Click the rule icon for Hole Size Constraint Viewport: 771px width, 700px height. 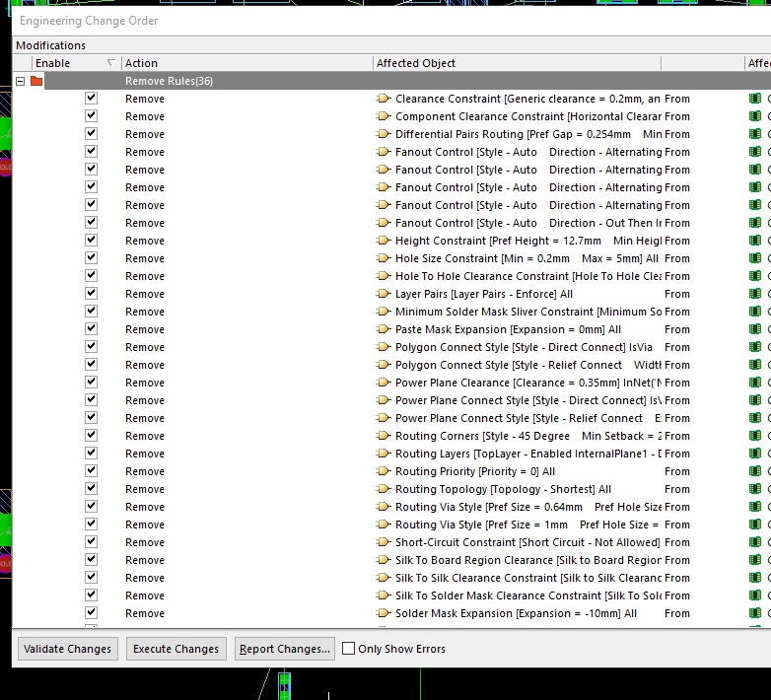(384, 258)
